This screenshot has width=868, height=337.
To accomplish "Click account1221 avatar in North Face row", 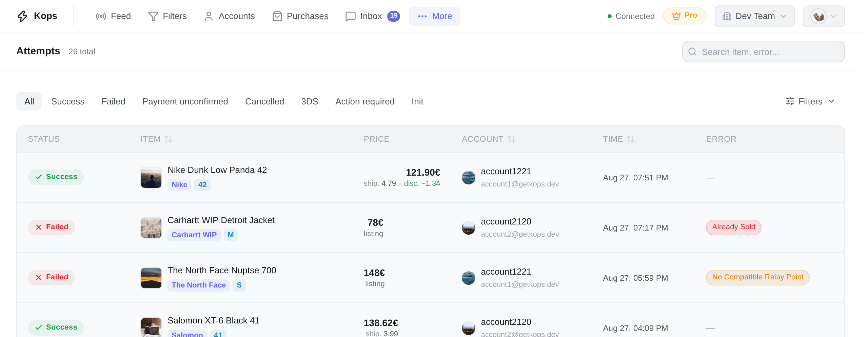I will click(x=469, y=278).
